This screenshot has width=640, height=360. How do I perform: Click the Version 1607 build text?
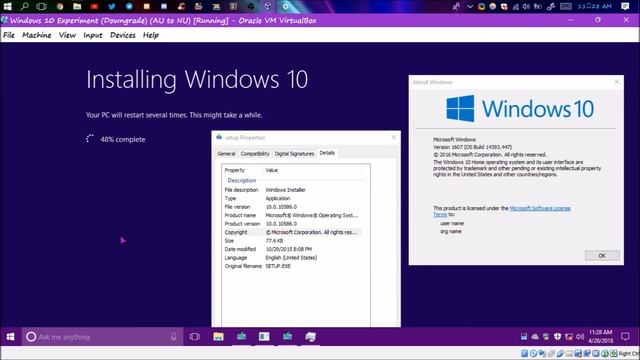[472, 147]
